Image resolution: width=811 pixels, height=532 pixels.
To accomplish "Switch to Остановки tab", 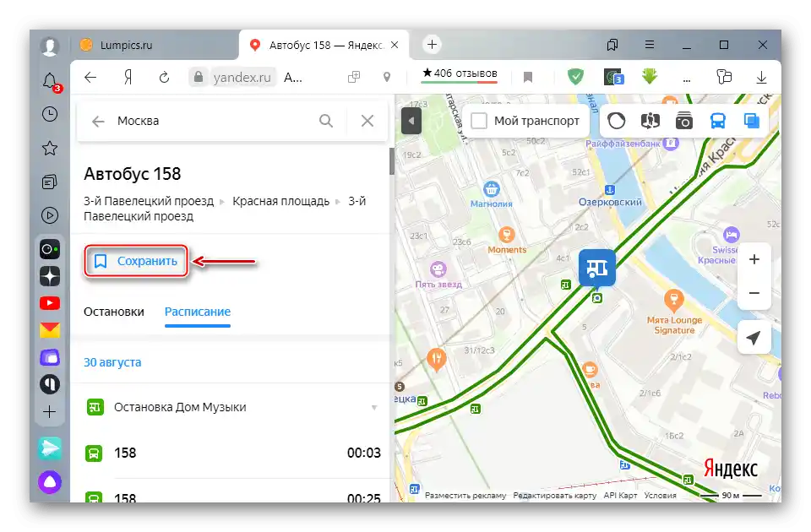I will click(114, 312).
